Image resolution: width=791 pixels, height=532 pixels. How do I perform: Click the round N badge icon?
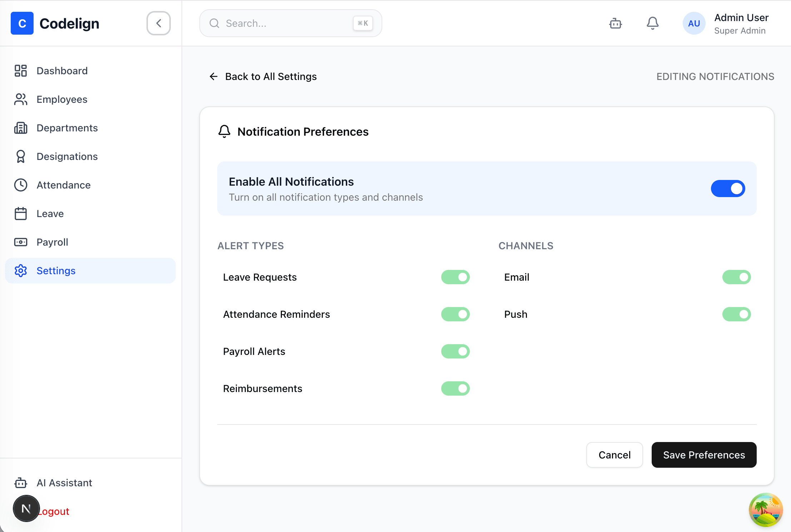pyautogui.click(x=26, y=508)
